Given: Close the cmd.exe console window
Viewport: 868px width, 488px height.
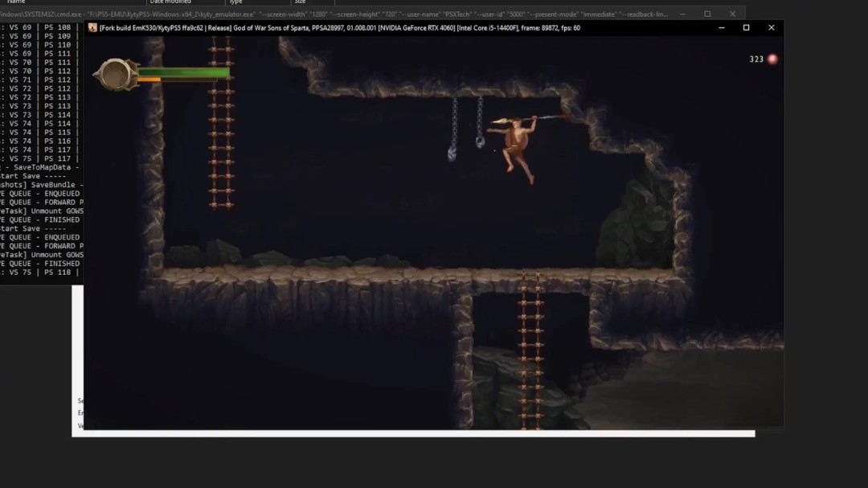Looking at the screenshot, I should tap(732, 14).
